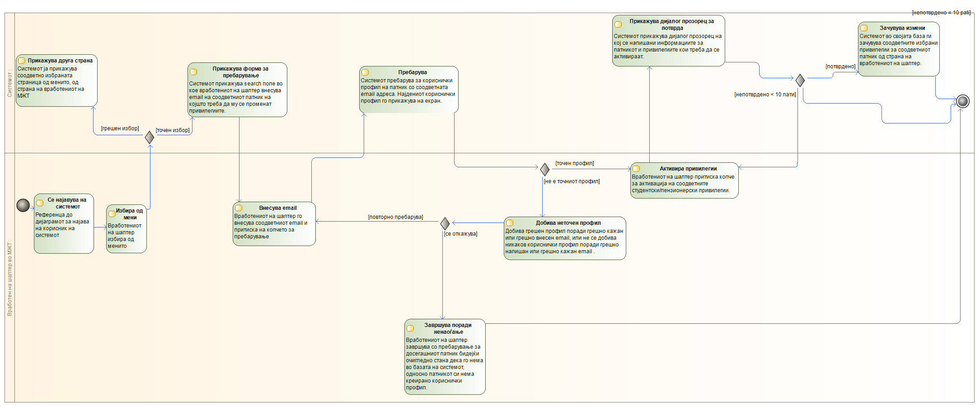This screenshot has width=980, height=407.
Task: Click the filled black initial start node
Action: (23, 205)
